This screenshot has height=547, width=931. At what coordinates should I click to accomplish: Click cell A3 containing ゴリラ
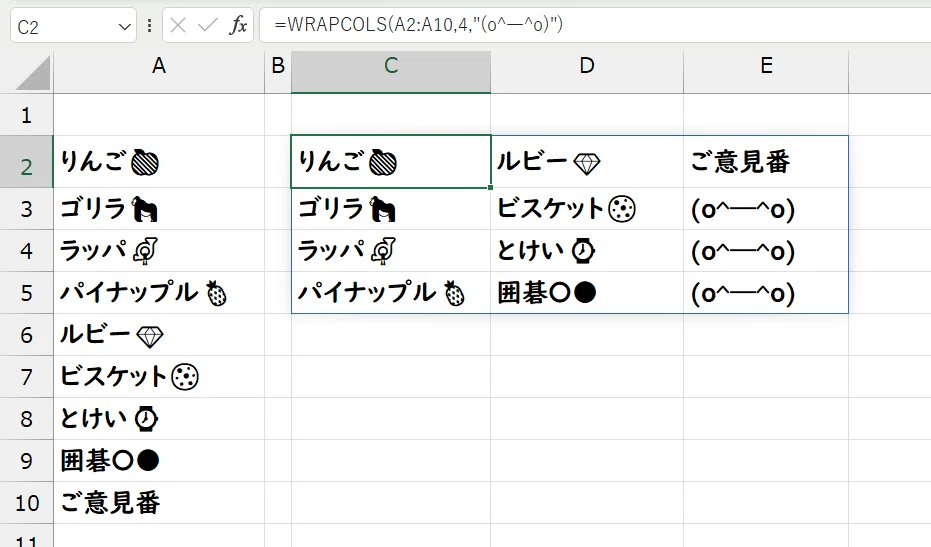(x=159, y=209)
